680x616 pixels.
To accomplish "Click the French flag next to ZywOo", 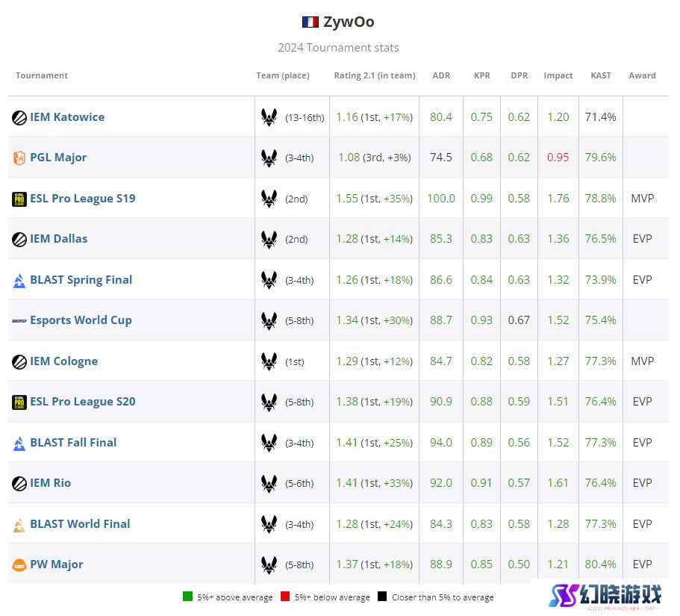I will [x=310, y=22].
